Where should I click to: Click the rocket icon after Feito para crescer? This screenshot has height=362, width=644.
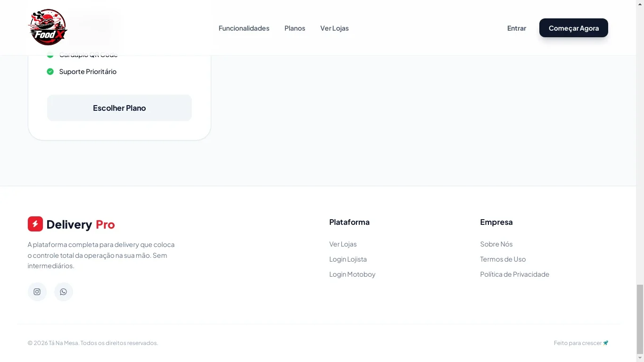[x=606, y=343]
